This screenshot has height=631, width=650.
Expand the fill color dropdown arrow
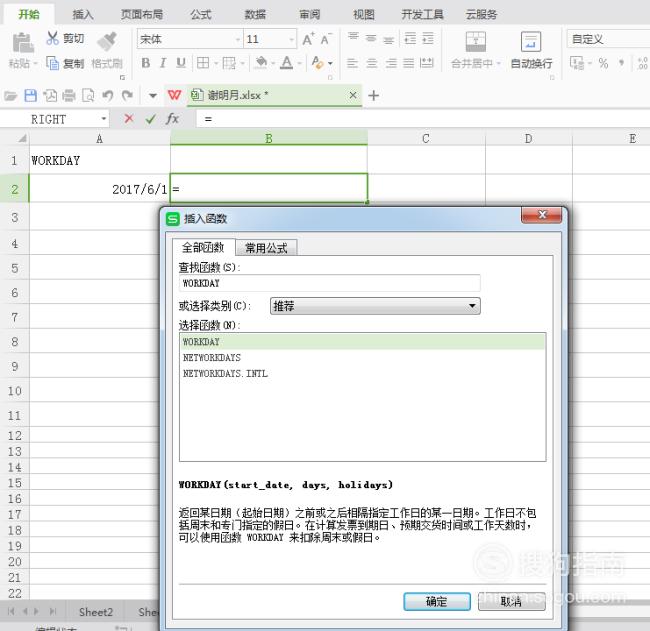(x=273, y=63)
